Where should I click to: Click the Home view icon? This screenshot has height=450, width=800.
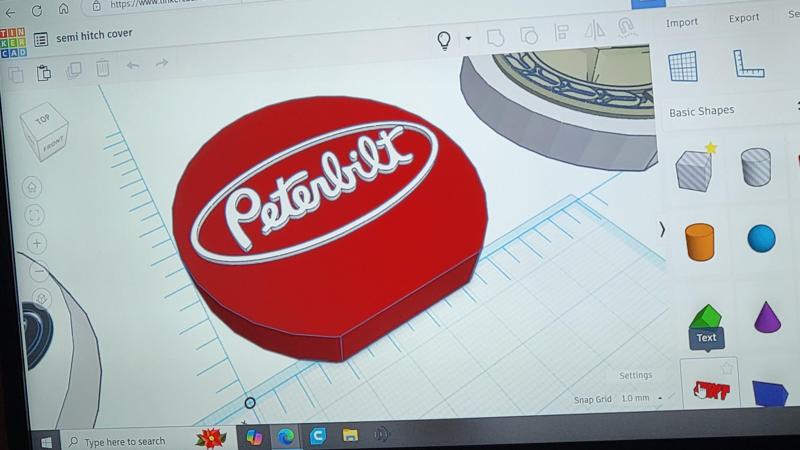point(32,187)
